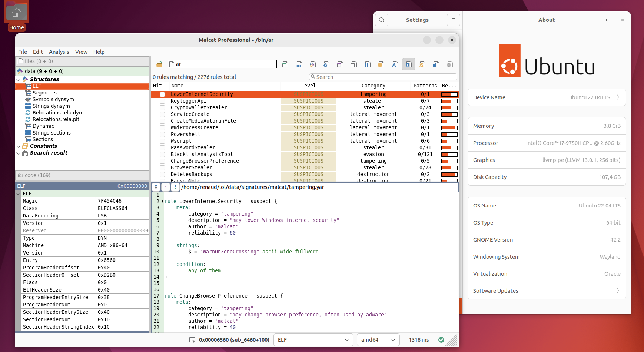
Task: Tick the Hit checkbox for CryptoWalletStealer
Action: (x=162, y=108)
